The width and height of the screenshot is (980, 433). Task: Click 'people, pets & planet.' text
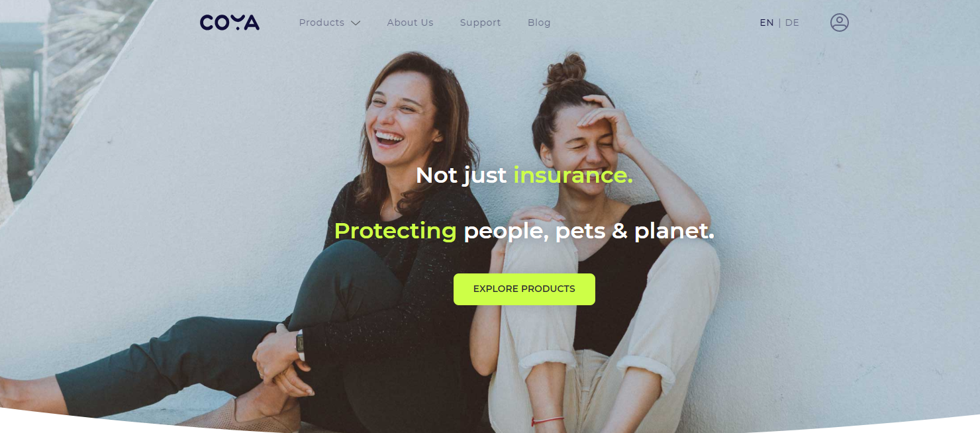(589, 231)
